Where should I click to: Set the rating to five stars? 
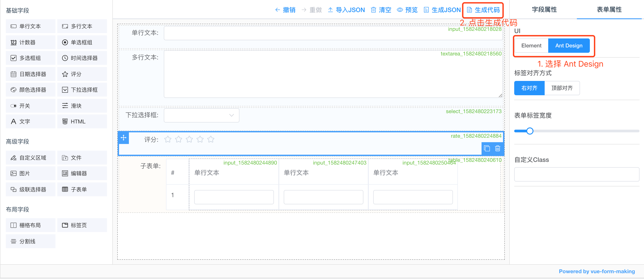pyautogui.click(x=211, y=139)
